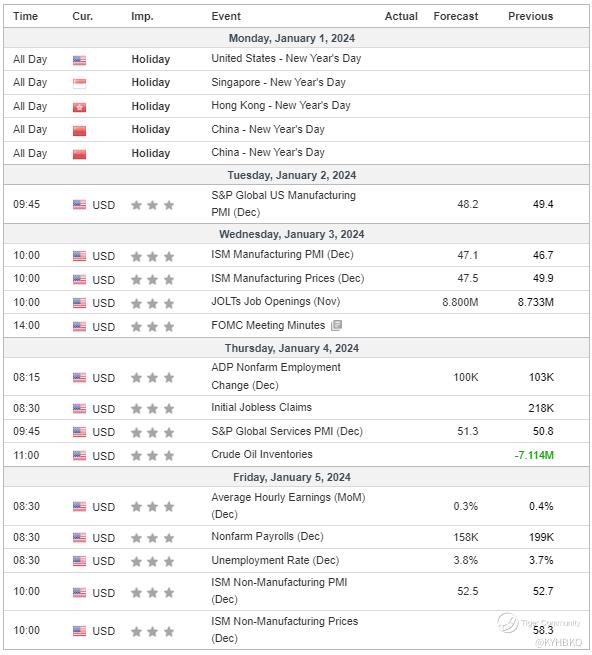Open the S&P Global Services PMI (Dec) event
The width and height of the screenshot is (592, 655).
click(x=287, y=431)
